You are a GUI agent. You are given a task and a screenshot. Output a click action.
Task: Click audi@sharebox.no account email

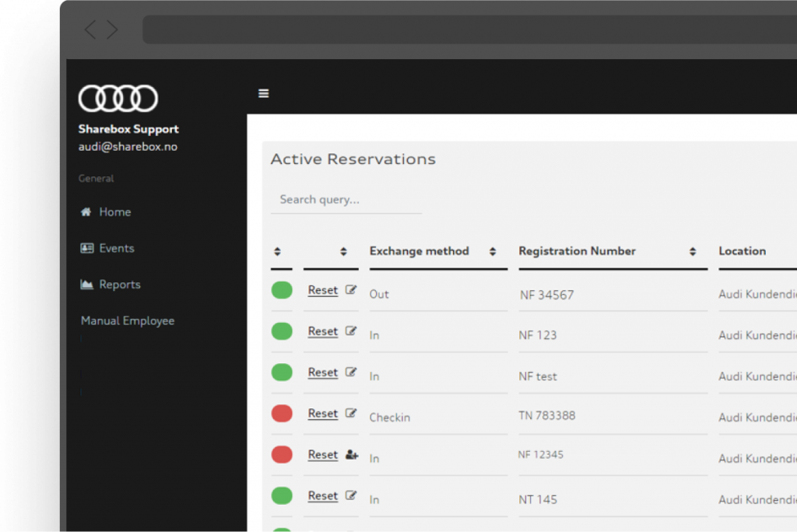pos(128,147)
